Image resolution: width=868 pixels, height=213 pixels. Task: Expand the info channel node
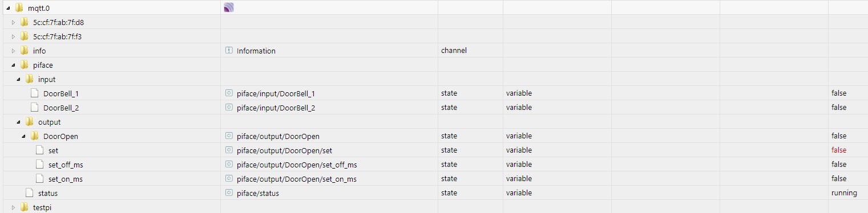pos(14,51)
